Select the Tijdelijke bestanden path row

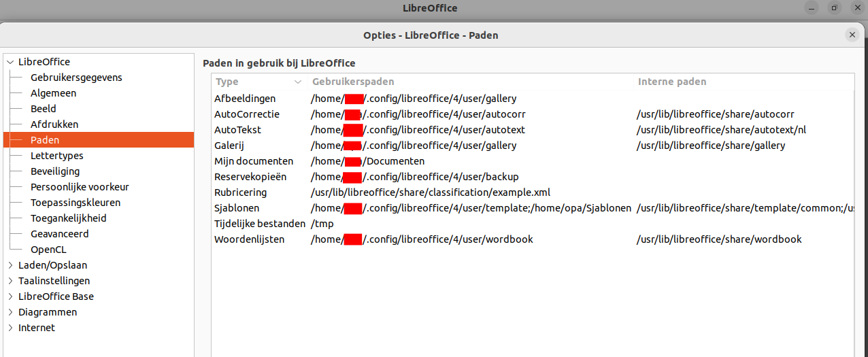pyautogui.click(x=533, y=224)
